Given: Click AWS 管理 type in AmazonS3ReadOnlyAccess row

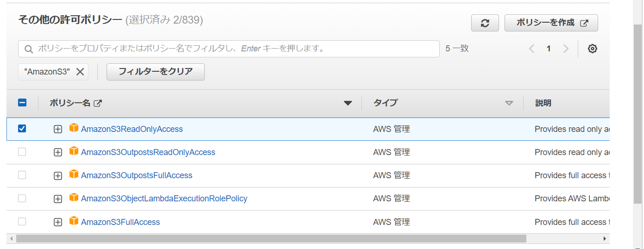Looking at the screenshot, I should [x=391, y=129].
